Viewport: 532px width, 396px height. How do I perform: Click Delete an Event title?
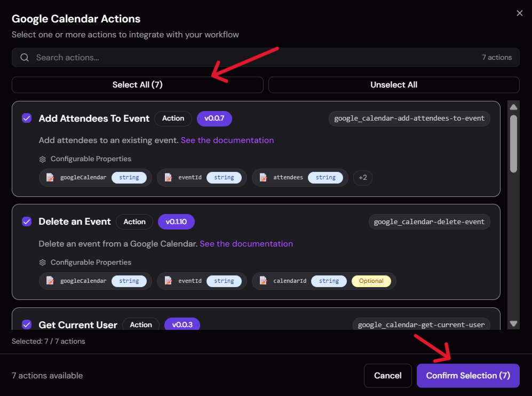point(75,221)
